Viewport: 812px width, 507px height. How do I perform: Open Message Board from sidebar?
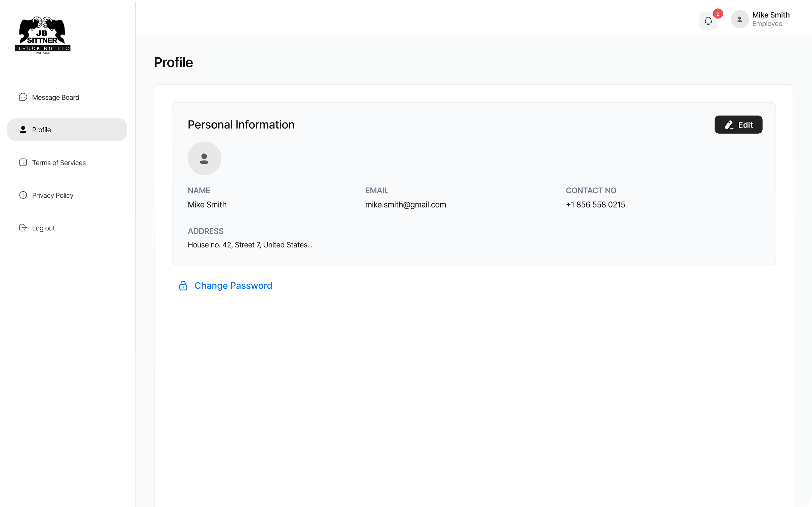[x=55, y=97]
